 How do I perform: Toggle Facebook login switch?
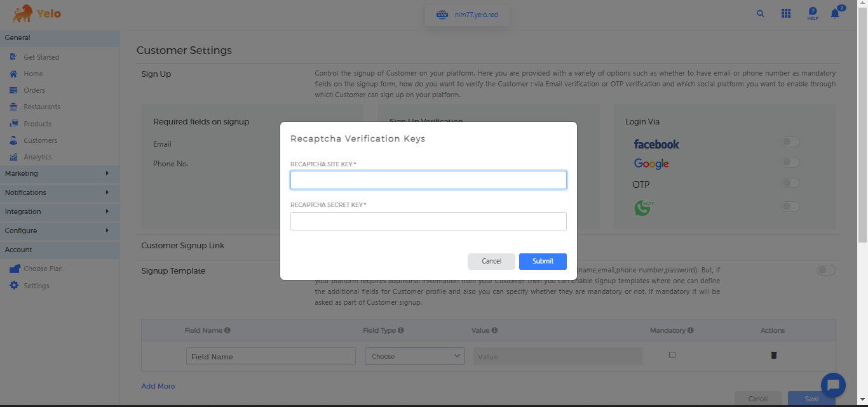790,142
